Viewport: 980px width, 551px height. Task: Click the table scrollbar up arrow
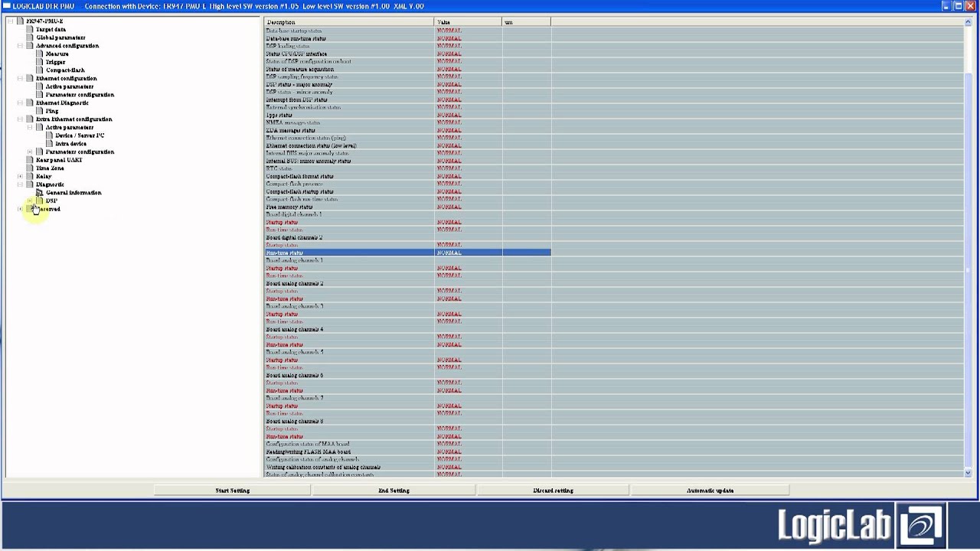968,23
